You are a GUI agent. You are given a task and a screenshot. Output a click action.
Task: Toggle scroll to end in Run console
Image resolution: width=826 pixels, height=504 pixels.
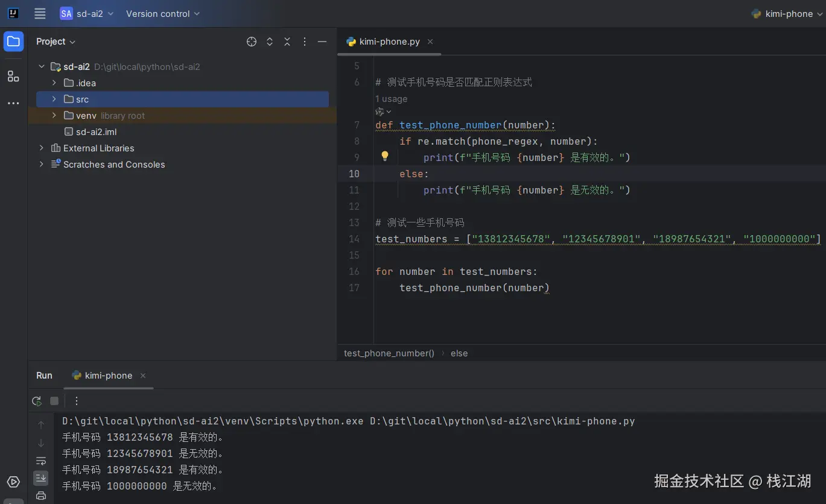(41, 478)
